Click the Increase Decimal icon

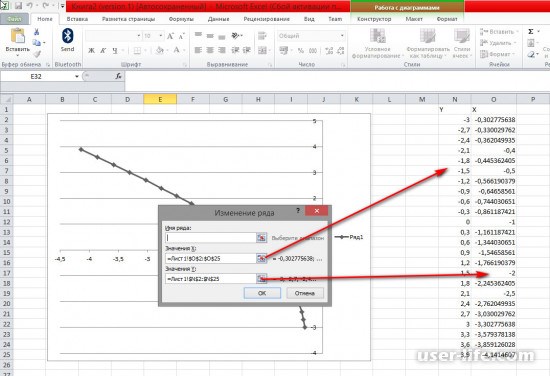pyautogui.click(x=329, y=51)
